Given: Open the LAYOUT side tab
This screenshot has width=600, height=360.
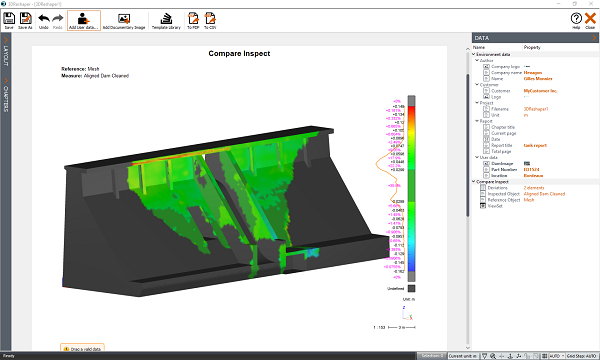Looking at the screenshot, I should [5, 52].
